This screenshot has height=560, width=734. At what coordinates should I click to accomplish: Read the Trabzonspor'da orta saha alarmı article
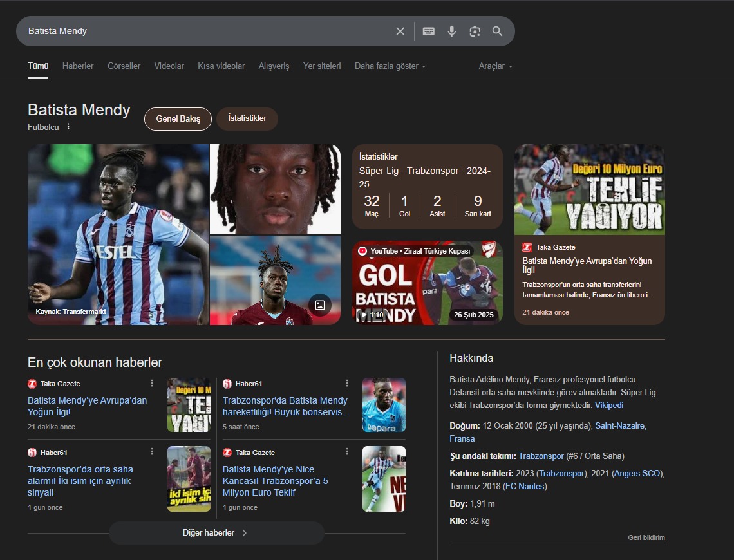pyautogui.click(x=80, y=481)
